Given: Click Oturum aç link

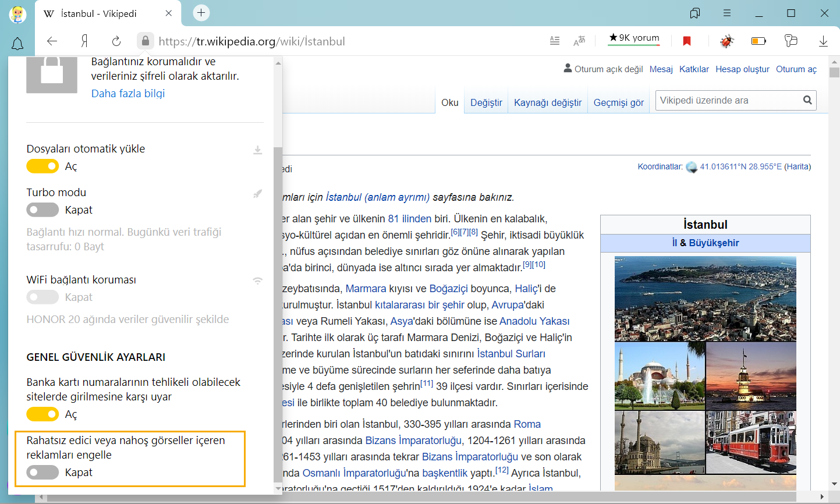Looking at the screenshot, I should [796, 69].
